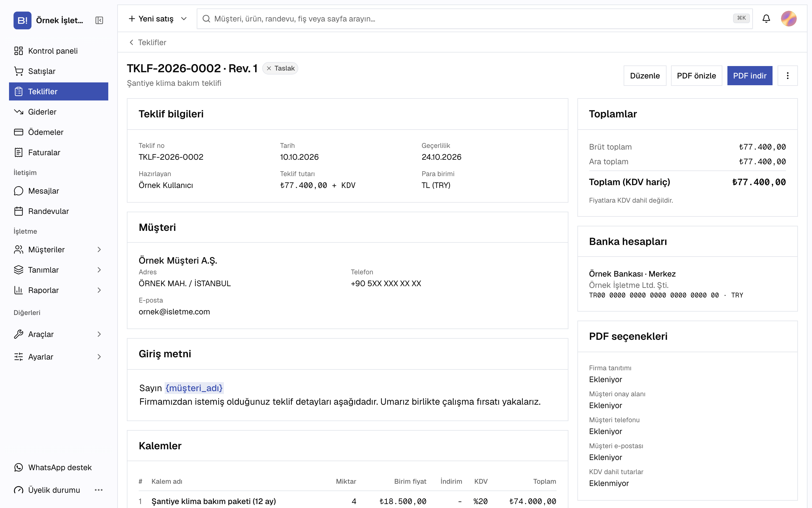
Task: Go back via Teklifler chevron icon
Action: (x=131, y=42)
